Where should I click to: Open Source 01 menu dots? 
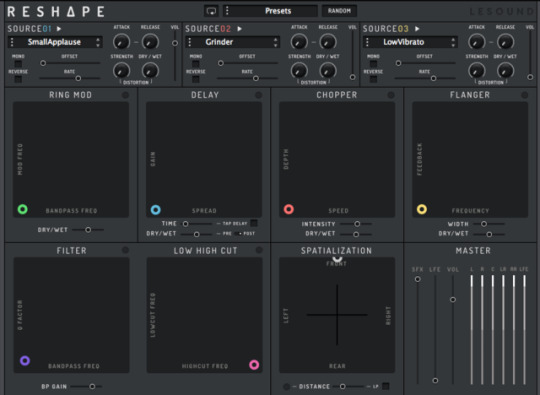(12, 42)
